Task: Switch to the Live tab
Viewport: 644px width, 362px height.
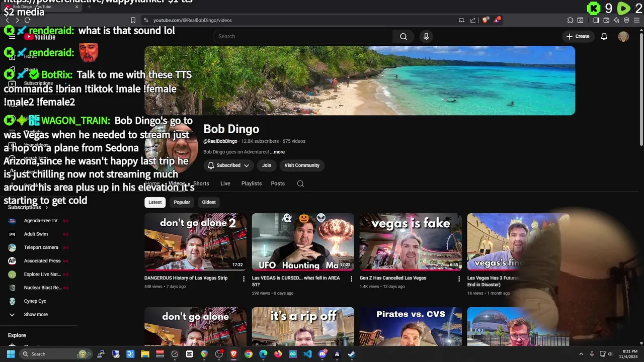Action: pos(225,184)
